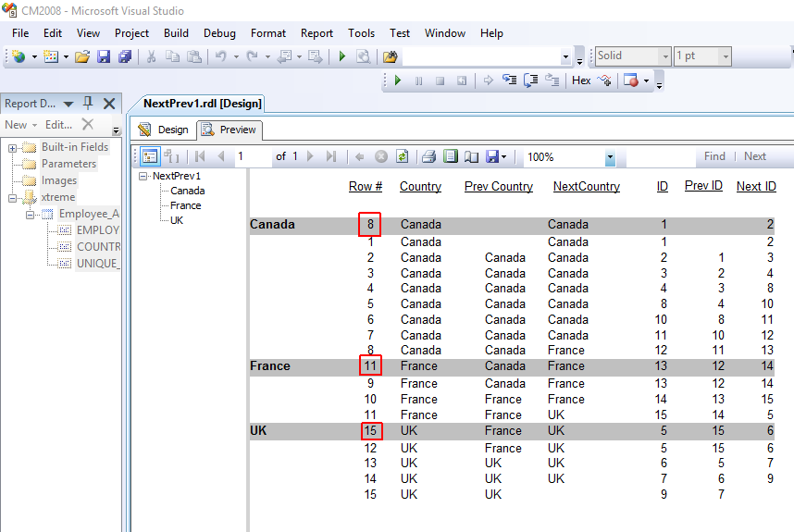Open the 1 pt border width dropdown
The image size is (794, 532).
(726, 56)
